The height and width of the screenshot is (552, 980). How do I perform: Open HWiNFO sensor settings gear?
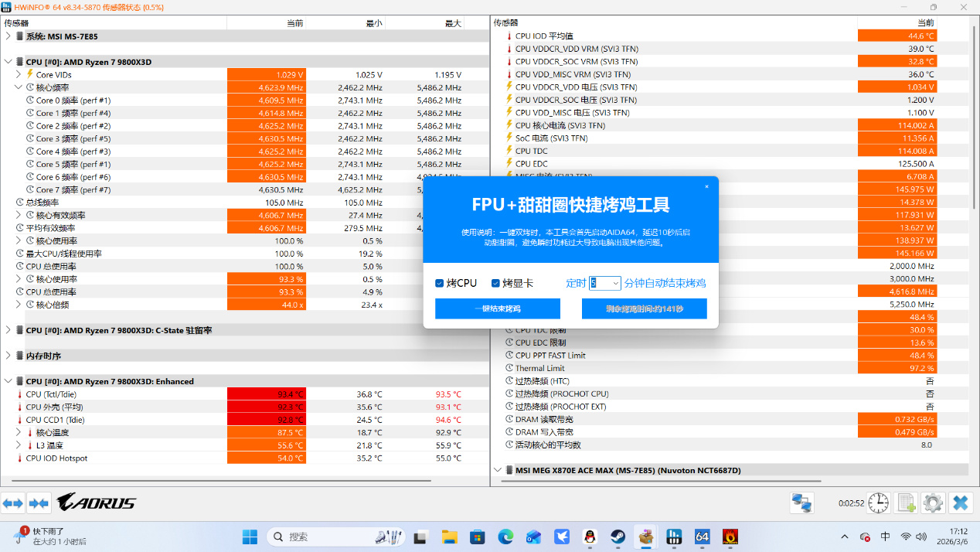(933, 503)
